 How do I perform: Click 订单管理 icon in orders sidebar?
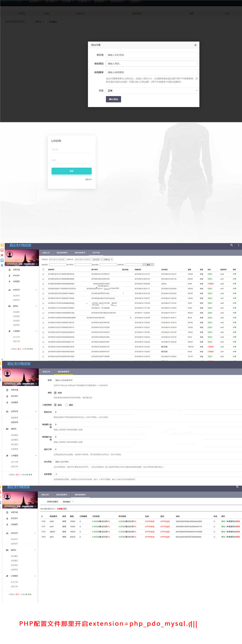[x=9, y=331]
